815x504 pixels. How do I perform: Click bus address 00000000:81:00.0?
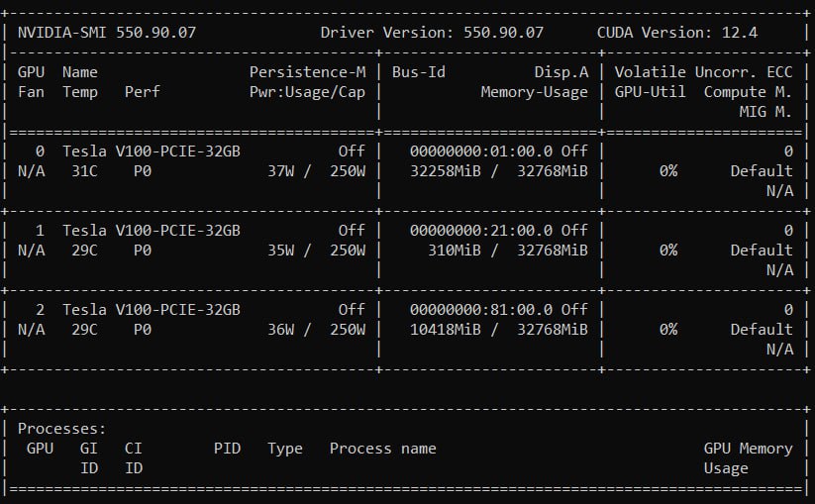pyautogui.click(x=480, y=309)
